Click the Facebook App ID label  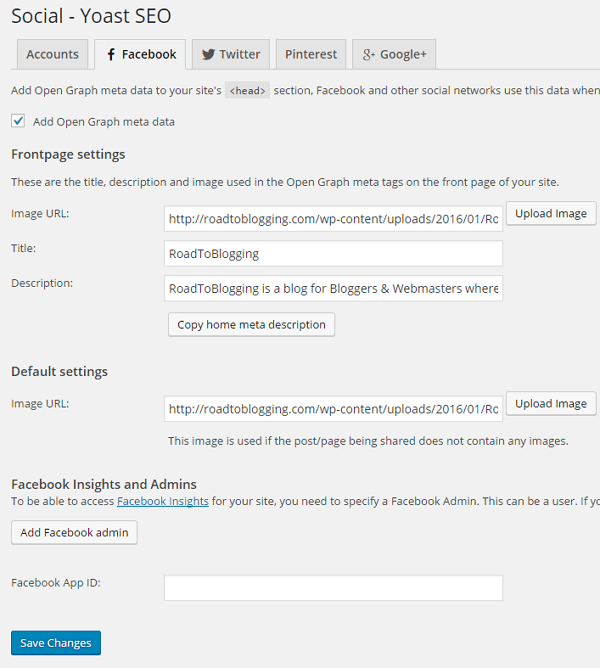point(56,583)
